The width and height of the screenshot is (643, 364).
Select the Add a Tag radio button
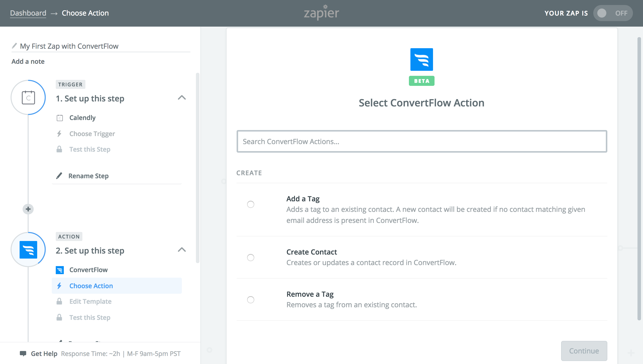(x=250, y=204)
